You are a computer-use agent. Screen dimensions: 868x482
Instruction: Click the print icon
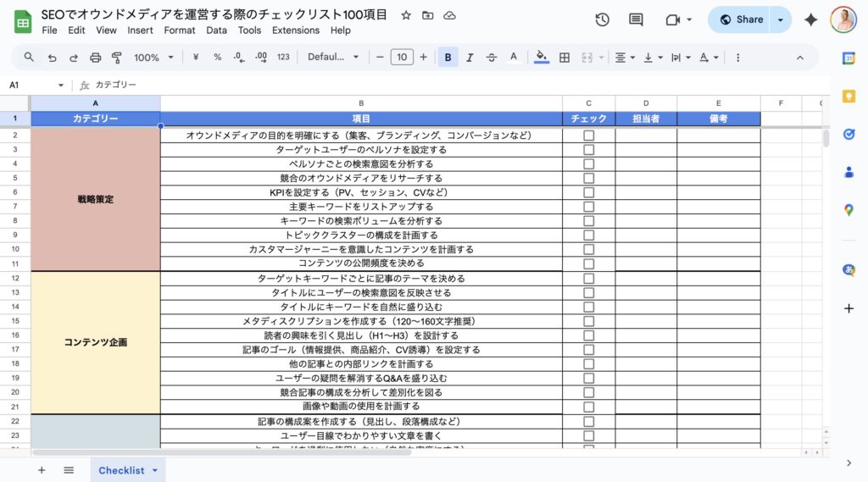[x=95, y=58]
